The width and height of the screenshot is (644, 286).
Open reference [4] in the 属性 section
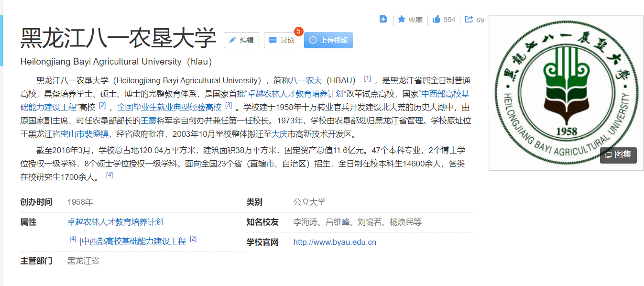[73, 238]
